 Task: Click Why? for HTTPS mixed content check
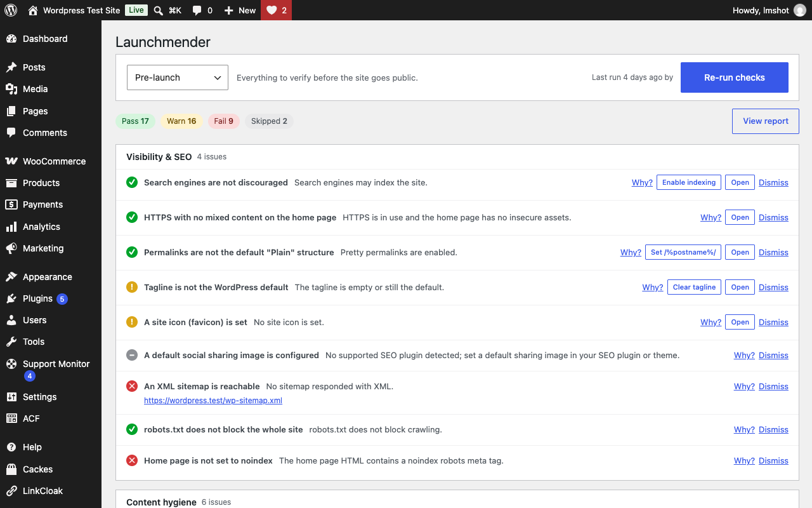710,217
